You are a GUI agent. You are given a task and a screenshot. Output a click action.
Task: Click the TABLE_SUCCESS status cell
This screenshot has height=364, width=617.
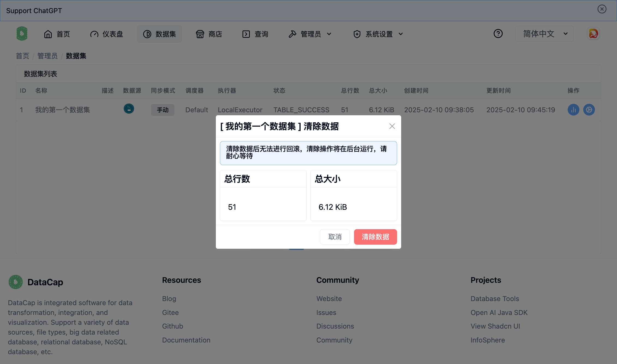click(301, 110)
